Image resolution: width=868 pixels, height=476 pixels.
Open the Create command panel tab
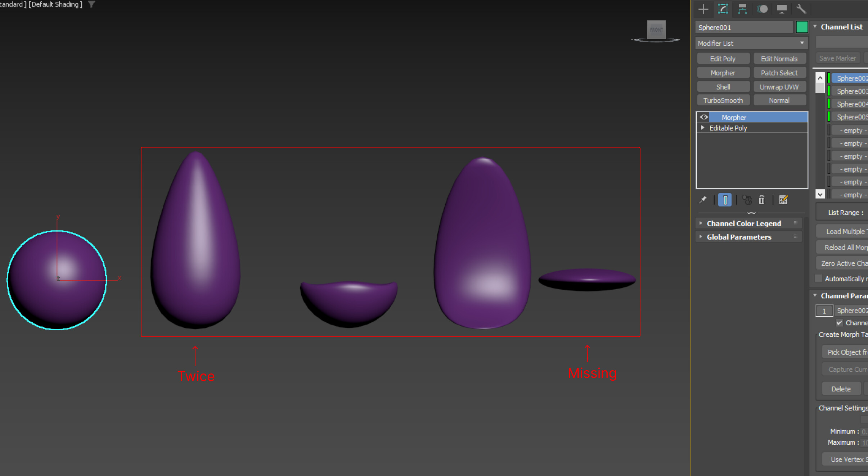tap(703, 9)
